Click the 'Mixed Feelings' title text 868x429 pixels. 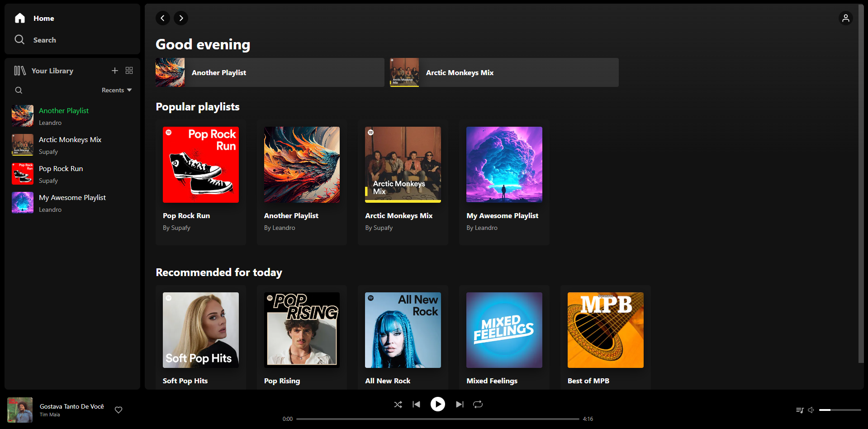click(x=492, y=381)
